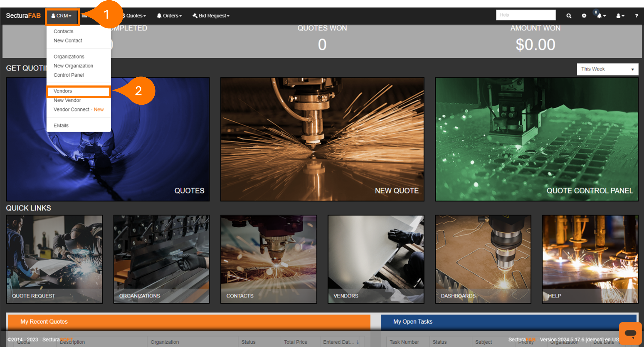Choose New Organization in CRM menu

[x=73, y=66]
